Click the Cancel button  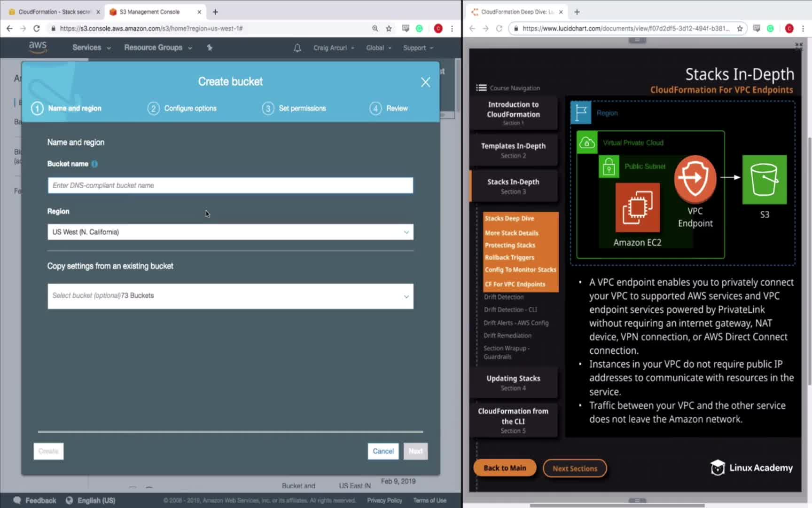383,451
